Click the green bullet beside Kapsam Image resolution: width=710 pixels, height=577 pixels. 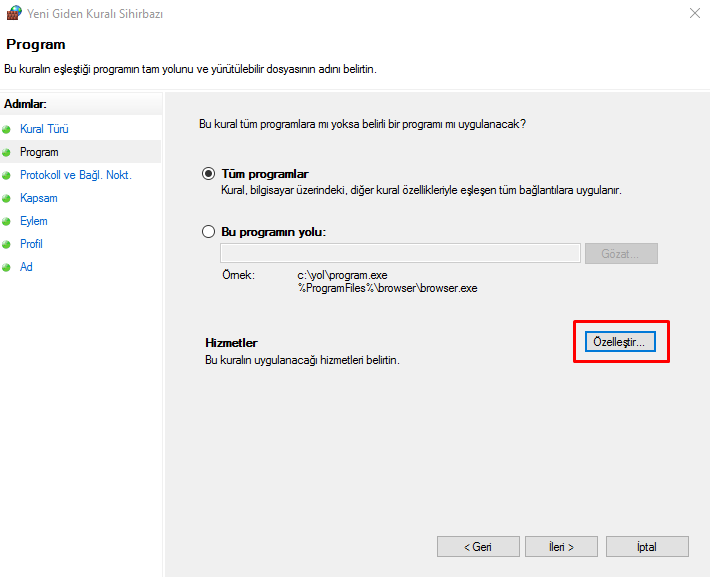pos(7,198)
